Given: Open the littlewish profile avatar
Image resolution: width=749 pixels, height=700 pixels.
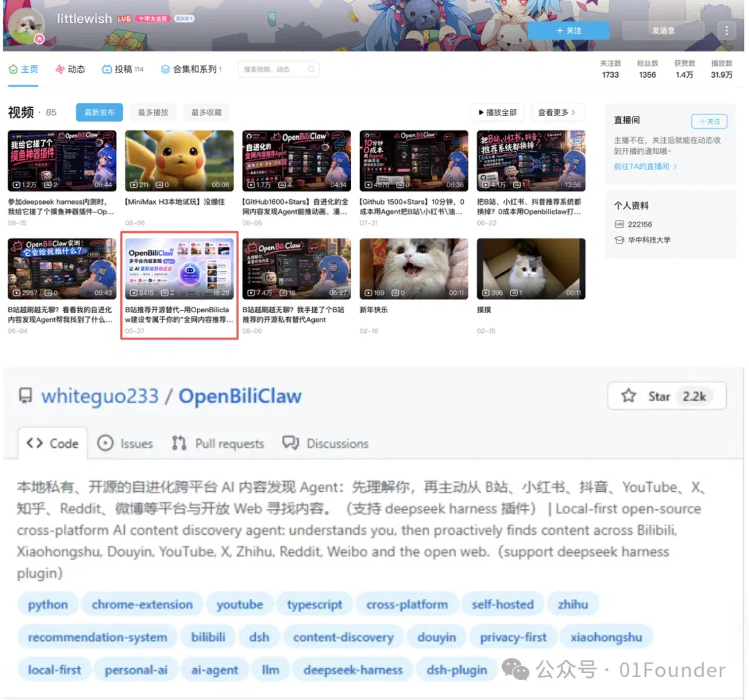Looking at the screenshot, I should coord(26,25).
